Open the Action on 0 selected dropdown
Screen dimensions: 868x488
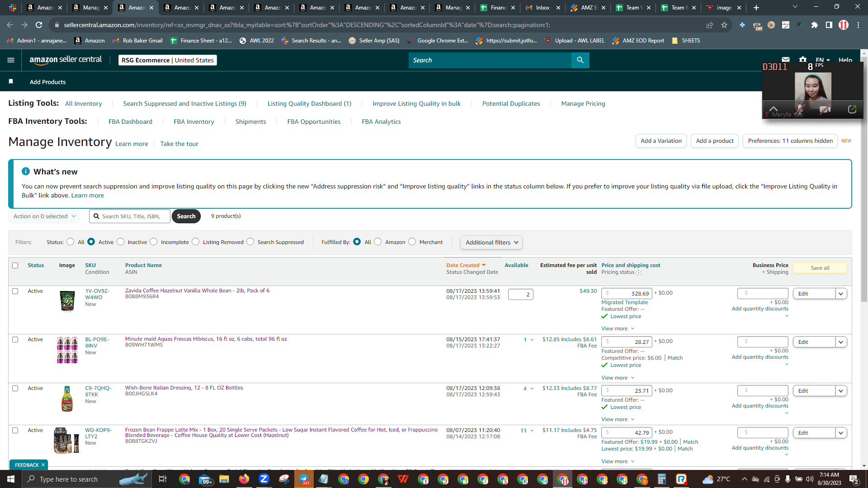[x=44, y=216]
